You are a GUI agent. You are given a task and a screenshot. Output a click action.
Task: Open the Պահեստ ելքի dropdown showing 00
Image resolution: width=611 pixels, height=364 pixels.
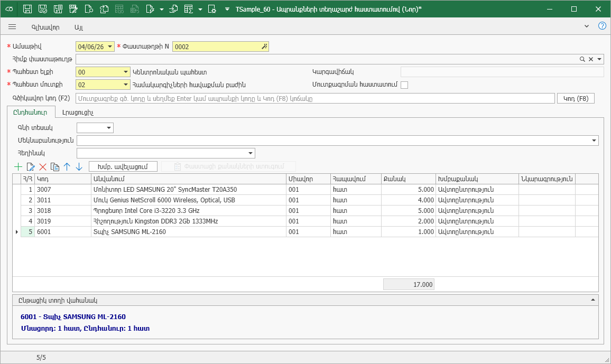tap(125, 72)
